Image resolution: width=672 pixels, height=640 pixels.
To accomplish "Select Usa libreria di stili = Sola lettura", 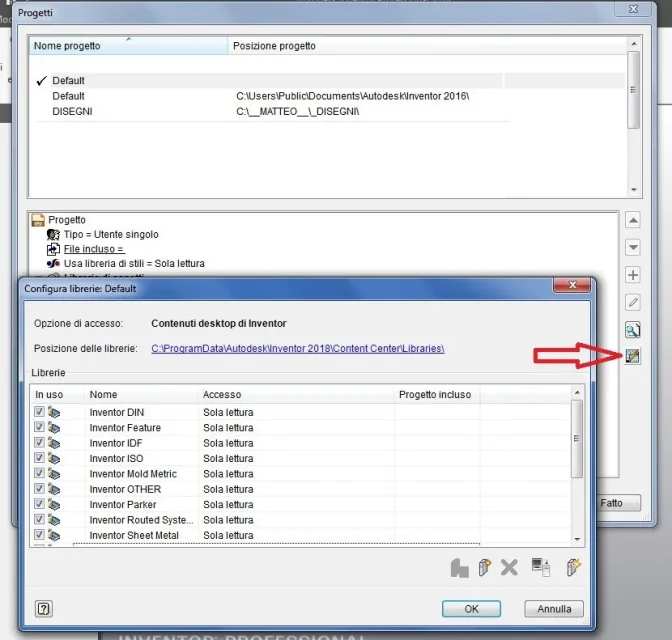I will [x=134, y=263].
